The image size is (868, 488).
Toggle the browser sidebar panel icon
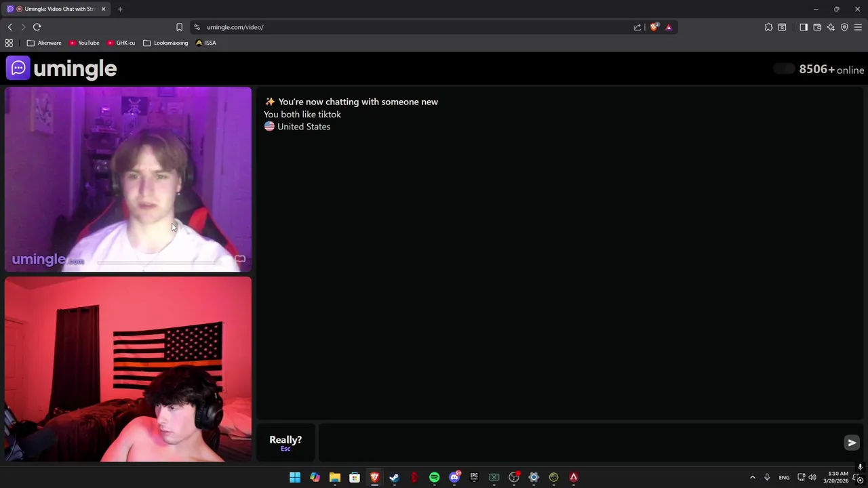tap(804, 27)
